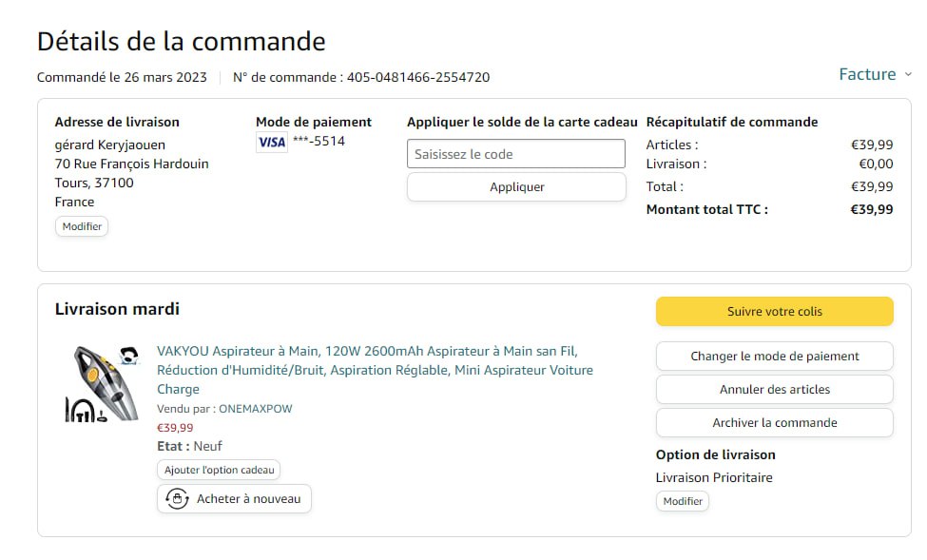Click the Visa card logo icon
This screenshot has width=927, height=560.
272,143
